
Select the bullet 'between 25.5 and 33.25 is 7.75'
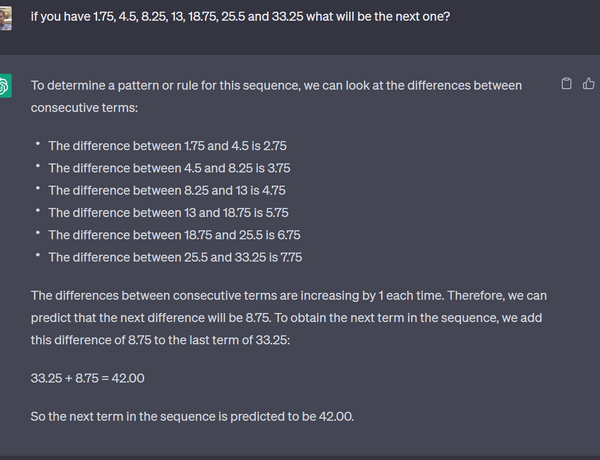coord(175,257)
